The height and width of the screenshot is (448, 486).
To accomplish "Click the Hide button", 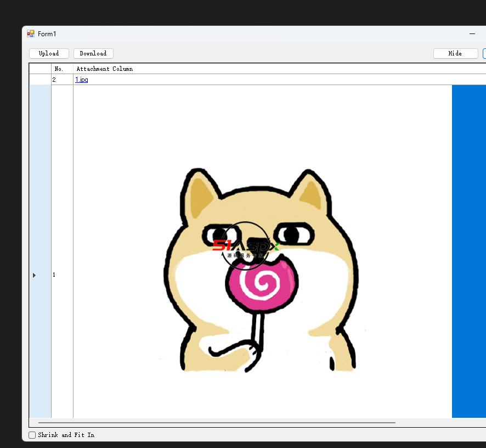I will coord(455,53).
